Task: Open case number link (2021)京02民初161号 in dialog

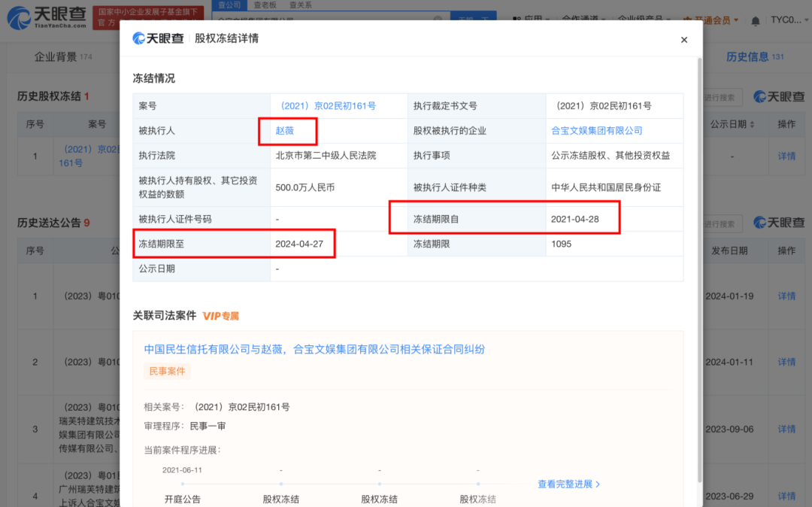Action: pyautogui.click(x=328, y=105)
